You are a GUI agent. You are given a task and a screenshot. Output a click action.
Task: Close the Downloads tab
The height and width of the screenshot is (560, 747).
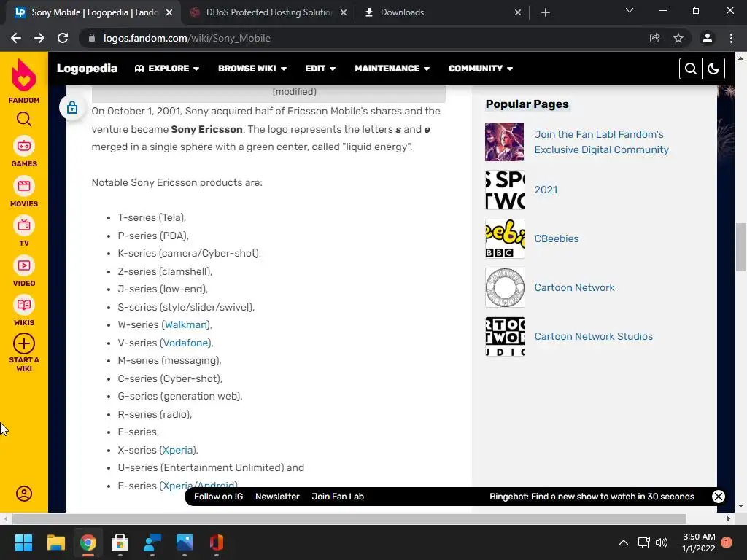pyautogui.click(x=518, y=12)
